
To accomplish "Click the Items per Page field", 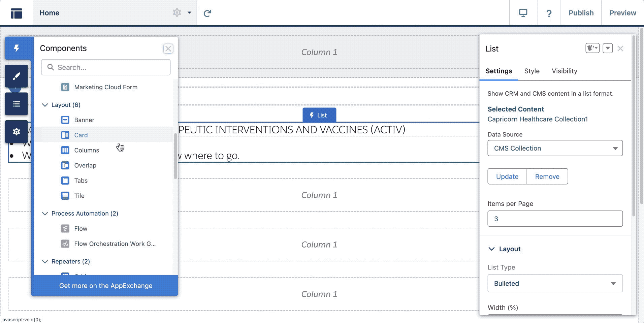I will [555, 219].
